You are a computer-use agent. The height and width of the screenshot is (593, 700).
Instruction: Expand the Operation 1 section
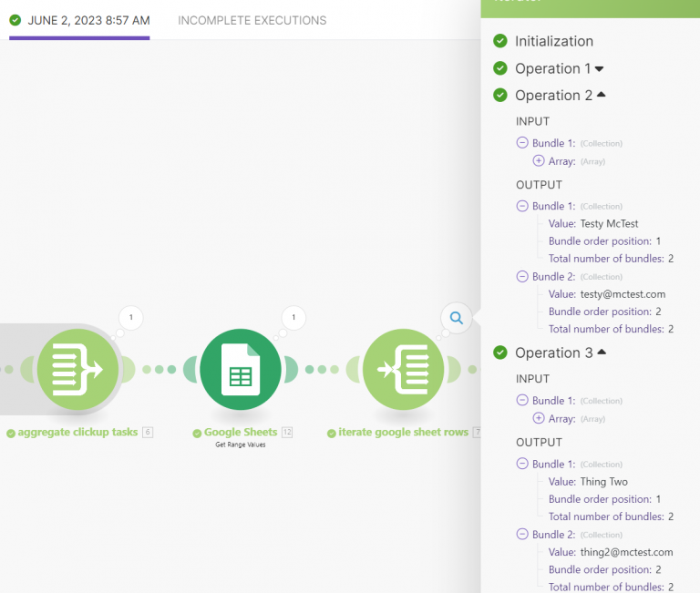click(600, 68)
